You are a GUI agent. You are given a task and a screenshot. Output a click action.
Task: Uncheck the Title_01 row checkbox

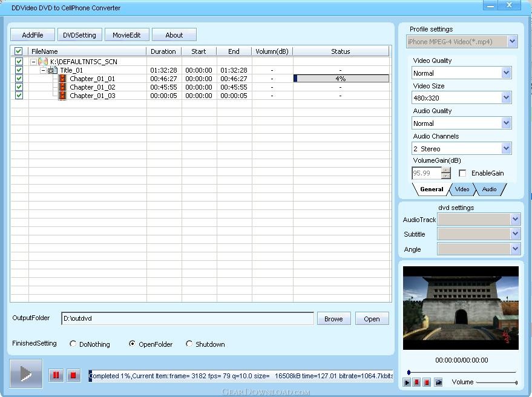pos(19,70)
